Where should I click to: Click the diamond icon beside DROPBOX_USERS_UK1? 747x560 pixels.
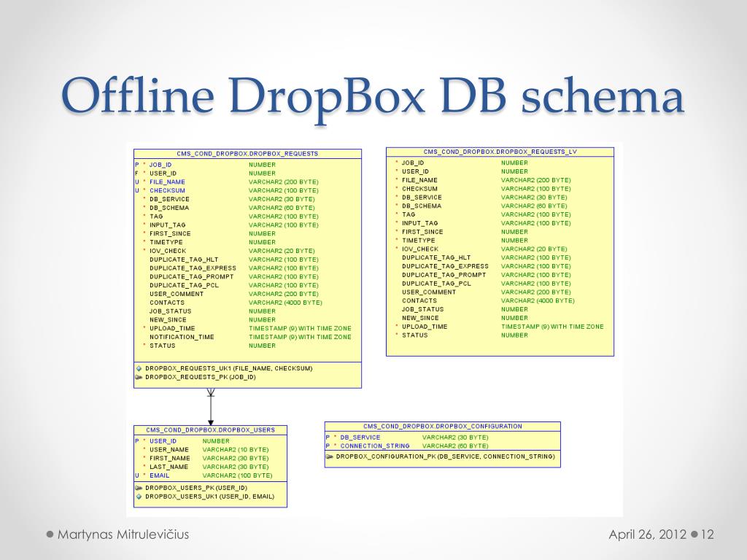[139, 497]
